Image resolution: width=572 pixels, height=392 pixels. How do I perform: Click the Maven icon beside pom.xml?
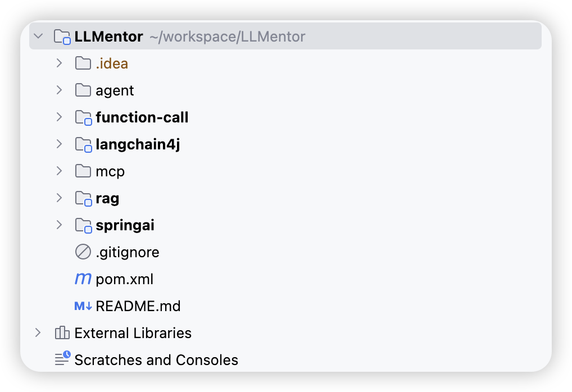tap(83, 279)
